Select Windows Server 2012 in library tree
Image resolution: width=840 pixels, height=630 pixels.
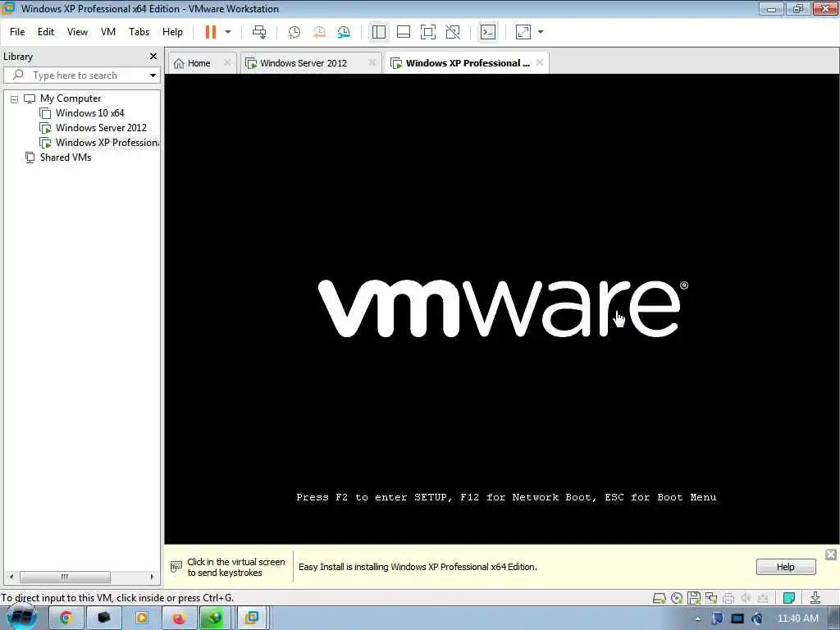pyautogui.click(x=101, y=128)
